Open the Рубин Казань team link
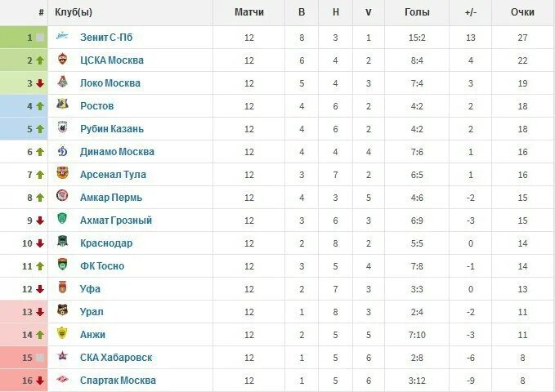Image resolution: width=555 pixels, height=392 pixels. pos(112,129)
